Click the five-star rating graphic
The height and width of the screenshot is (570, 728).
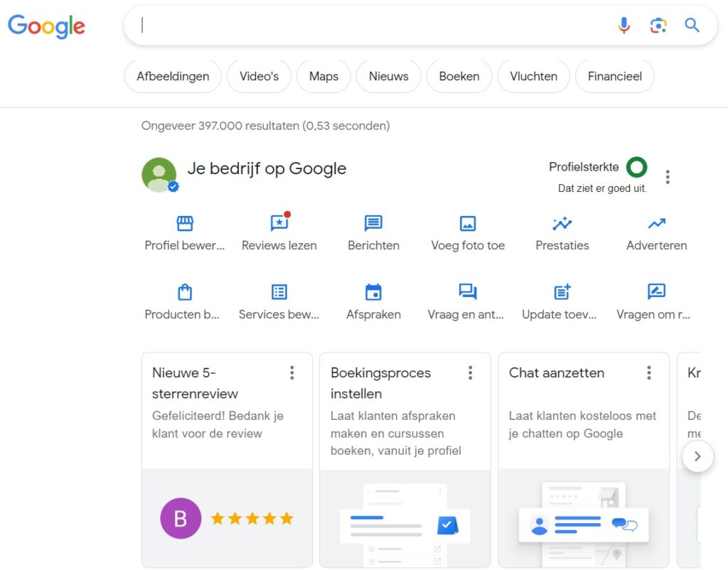coord(252,518)
